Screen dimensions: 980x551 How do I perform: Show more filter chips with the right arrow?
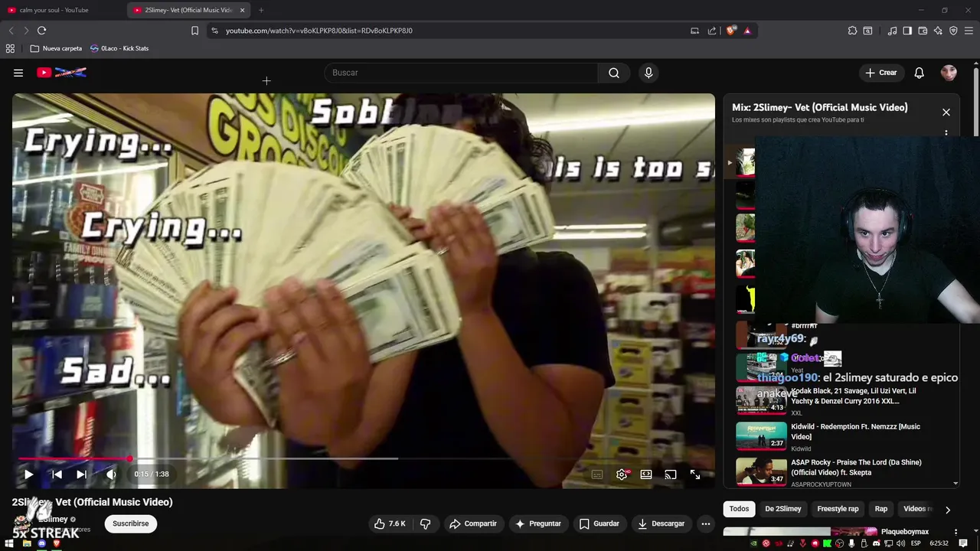[948, 510]
